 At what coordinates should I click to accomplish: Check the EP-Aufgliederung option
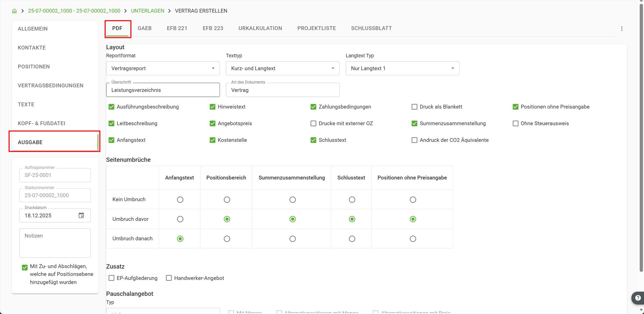[111, 278]
